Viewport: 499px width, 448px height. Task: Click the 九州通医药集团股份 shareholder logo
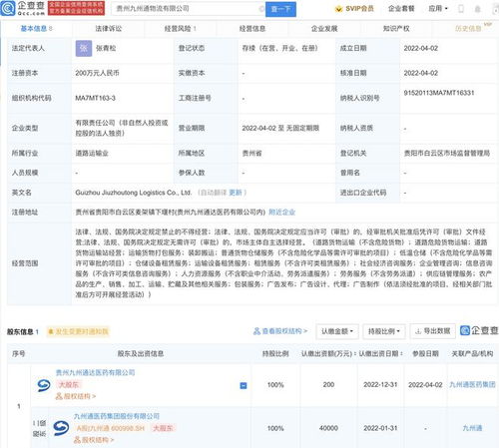[61, 428]
